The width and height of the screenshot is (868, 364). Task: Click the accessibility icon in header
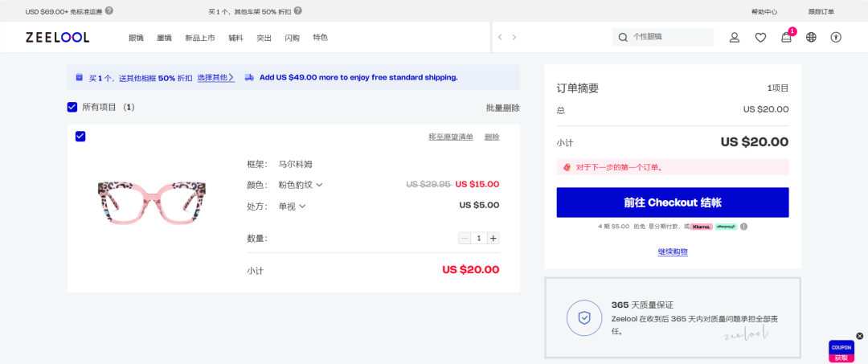[836, 37]
